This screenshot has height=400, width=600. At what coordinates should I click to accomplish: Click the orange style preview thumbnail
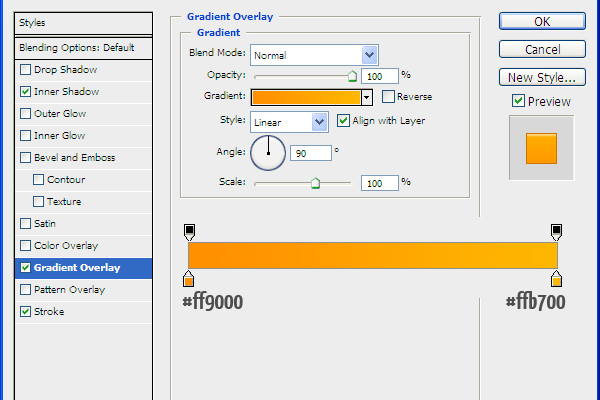pyautogui.click(x=541, y=149)
